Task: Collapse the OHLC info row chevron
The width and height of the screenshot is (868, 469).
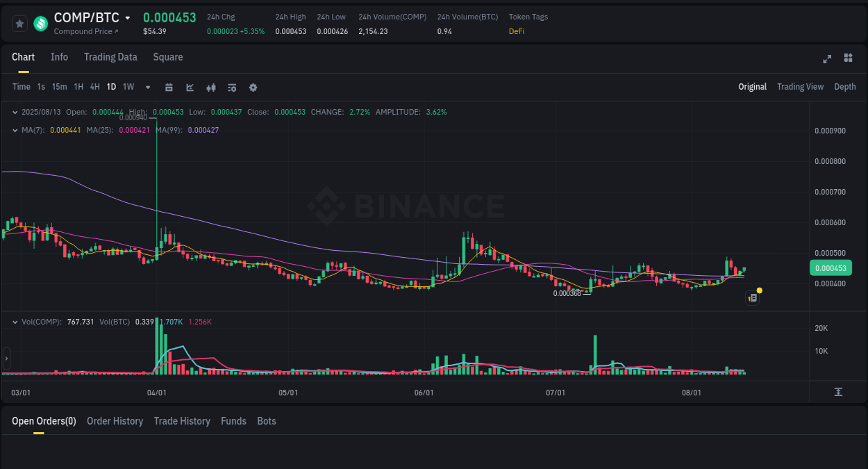Action: tap(15, 111)
